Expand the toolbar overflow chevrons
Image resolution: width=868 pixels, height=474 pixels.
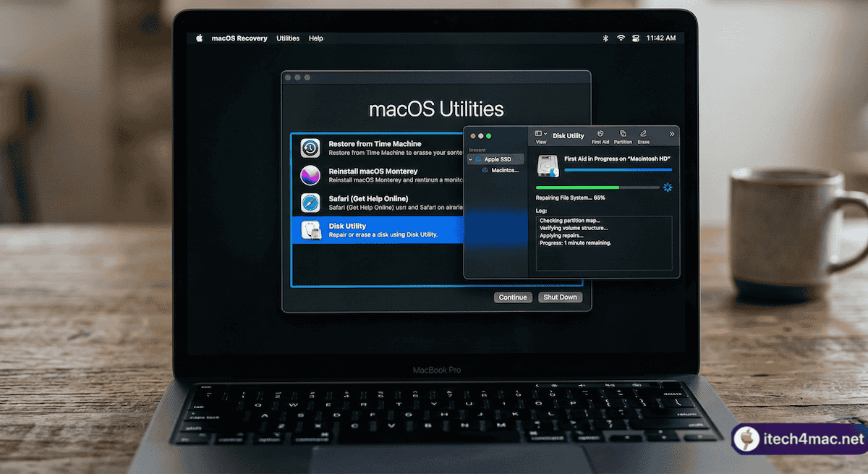pos(671,134)
